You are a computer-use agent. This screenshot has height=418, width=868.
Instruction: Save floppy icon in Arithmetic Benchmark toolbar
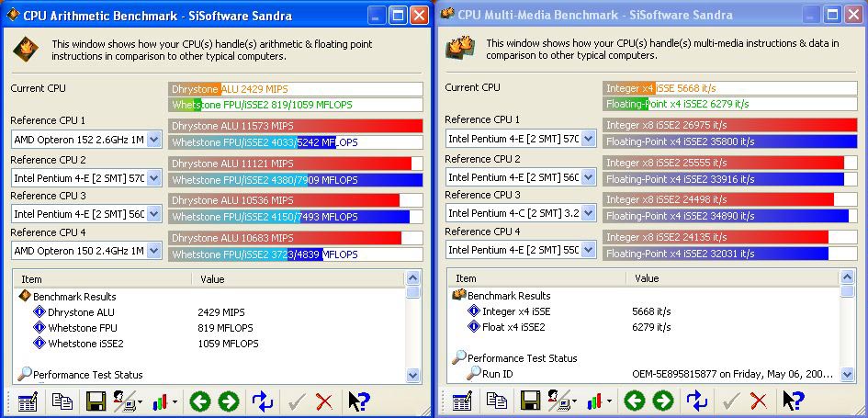pyautogui.click(x=96, y=401)
